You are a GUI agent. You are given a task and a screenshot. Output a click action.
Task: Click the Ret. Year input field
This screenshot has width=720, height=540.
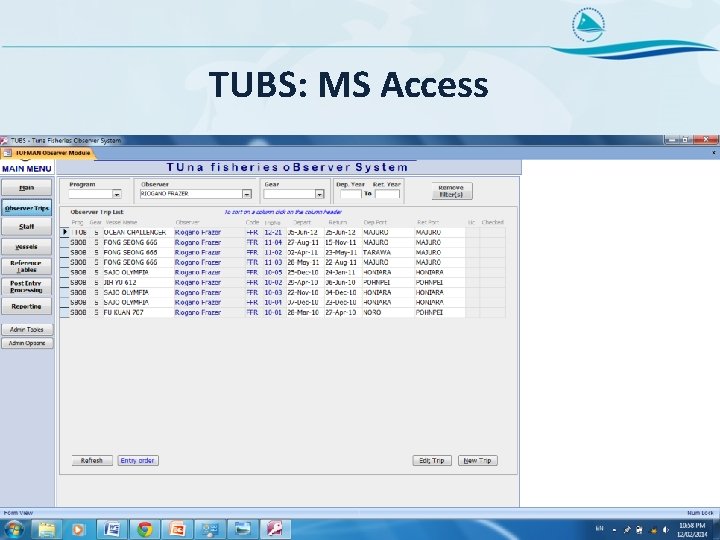387,194
